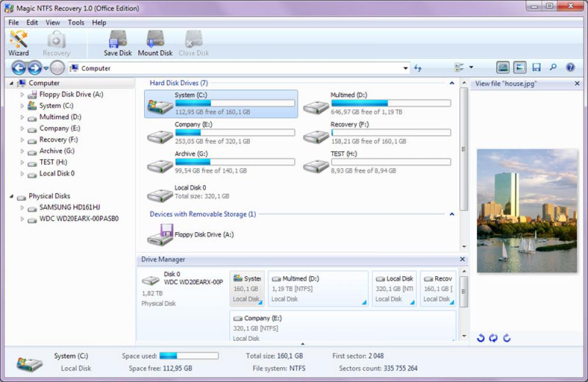
Task: Open help via the question mark icon
Action: [570, 67]
